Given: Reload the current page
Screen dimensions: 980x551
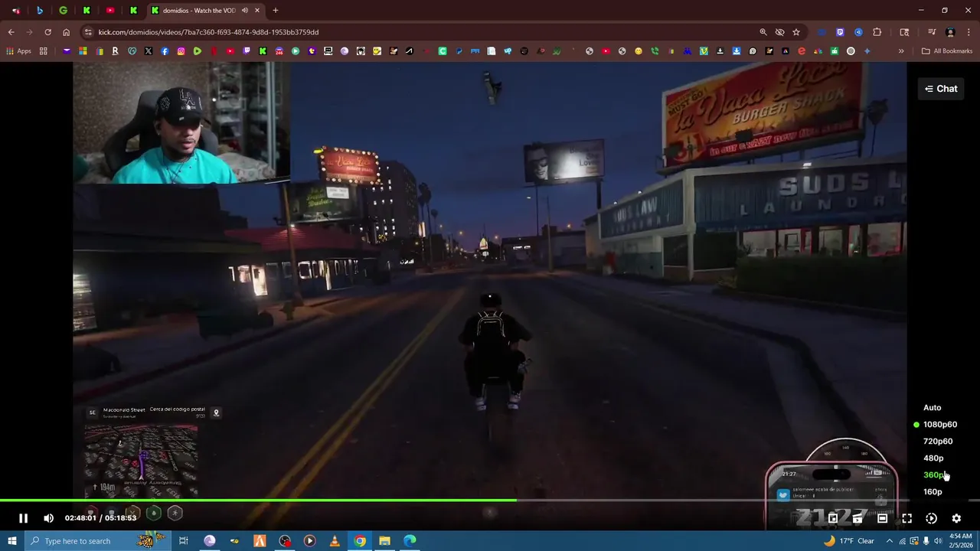Looking at the screenshot, I should pos(47,32).
